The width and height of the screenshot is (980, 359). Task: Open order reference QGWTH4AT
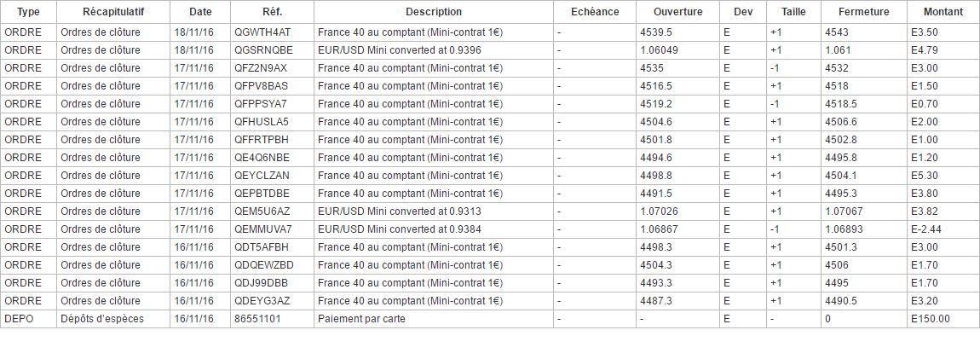(x=262, y=32)
